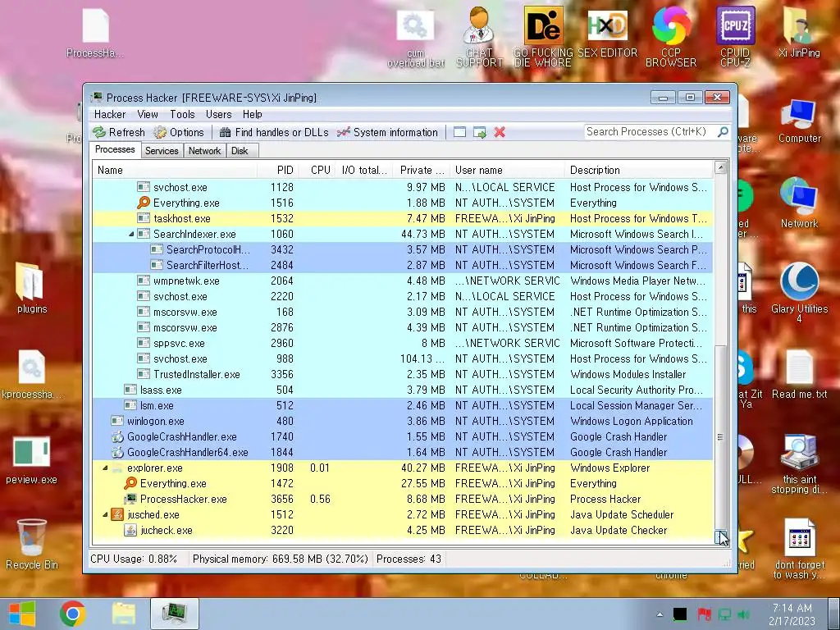Collapse the explorer.exe tree node
The height and width of the screenshot is (630, 840).
pos(105,468)
